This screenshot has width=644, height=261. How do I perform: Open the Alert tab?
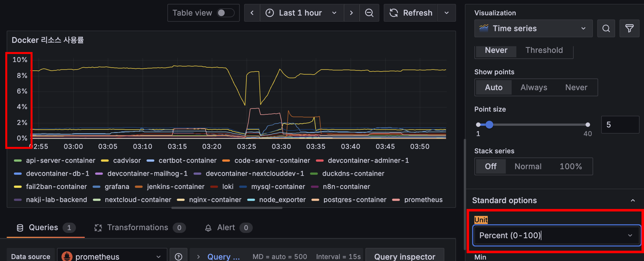coord(226,227)
